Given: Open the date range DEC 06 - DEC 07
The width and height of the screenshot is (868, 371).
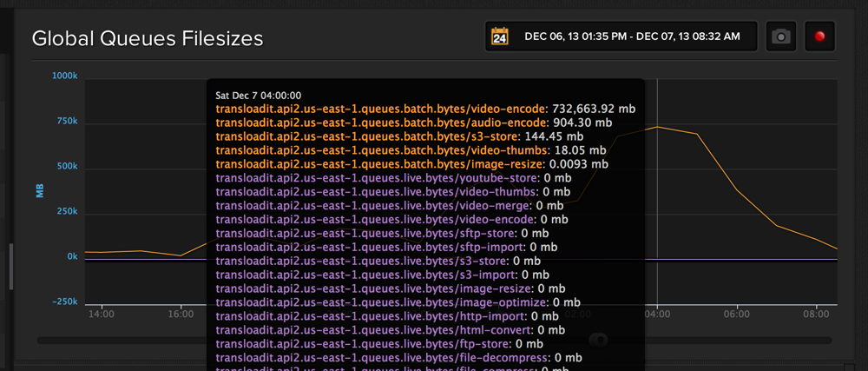Looking at the screenshot, I should [x=632, y=37].
